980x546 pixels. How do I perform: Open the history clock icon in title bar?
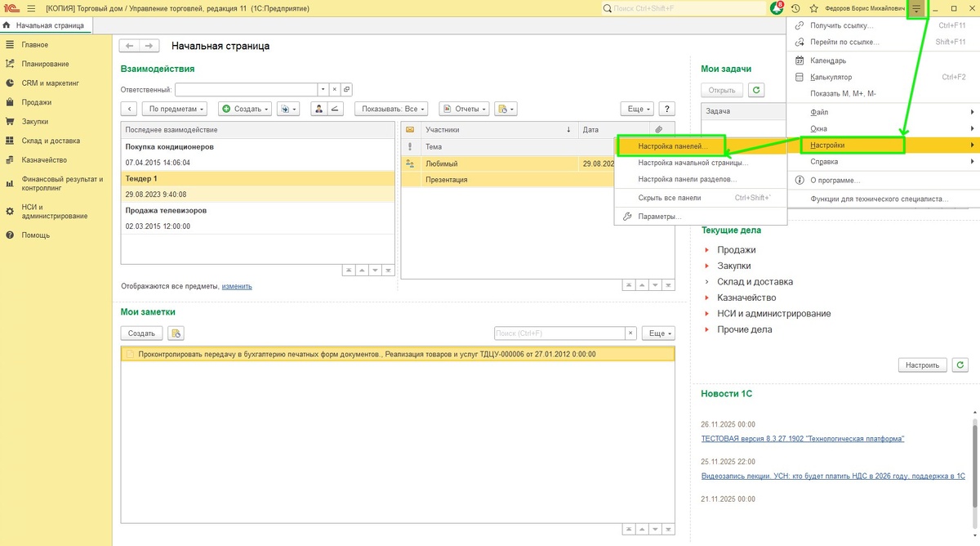pyautogui.click(x=796, y=8)
